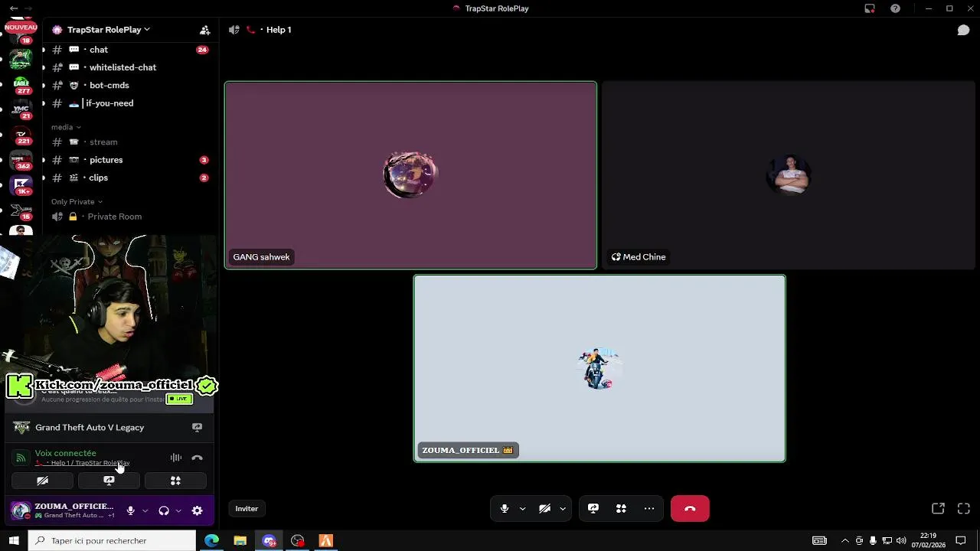Screen dimensions: 980x551
Task: Open Windows Start menu
Action: coord(14,540)
